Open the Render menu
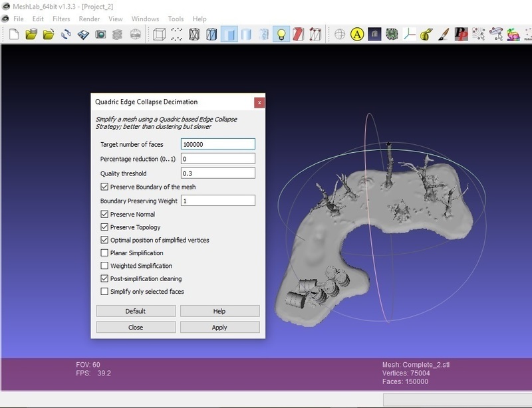 (89, 19)
